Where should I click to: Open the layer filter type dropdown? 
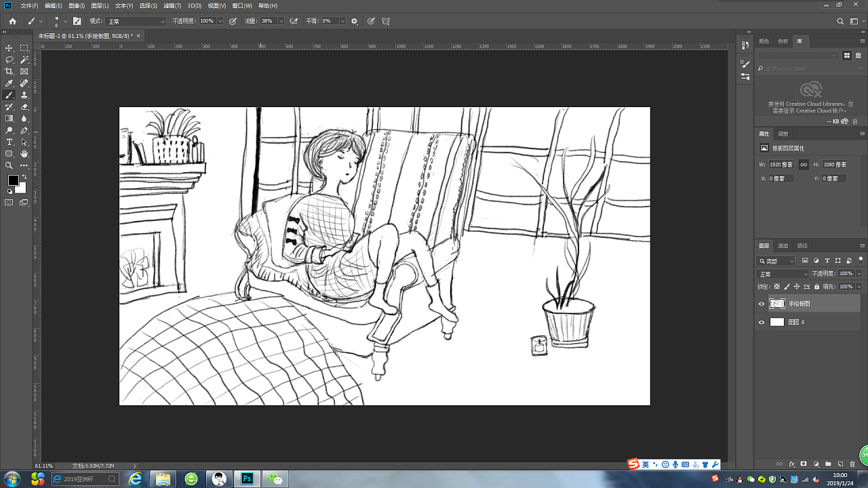pos(776,261)
